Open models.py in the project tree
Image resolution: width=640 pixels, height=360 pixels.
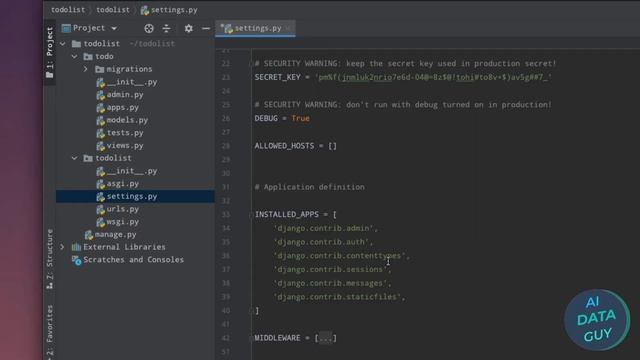pos(127,120)
